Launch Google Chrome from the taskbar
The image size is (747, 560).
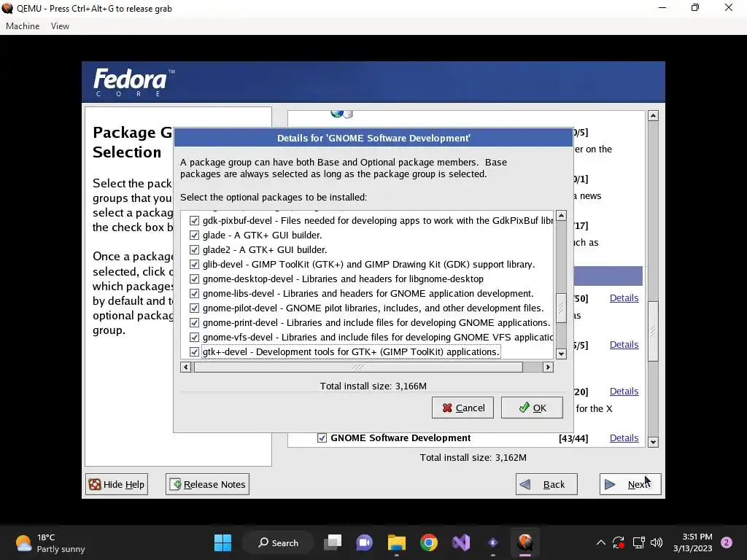pyautogui.click(x=429, y=542)
